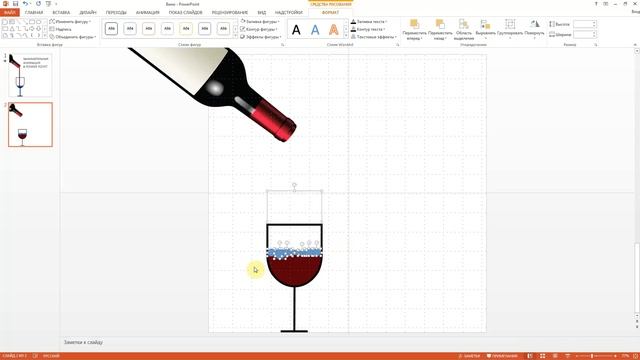Screen dimensions: 640x360
Task: Open the Размер size dialog launcher
Action: (596, 44)
